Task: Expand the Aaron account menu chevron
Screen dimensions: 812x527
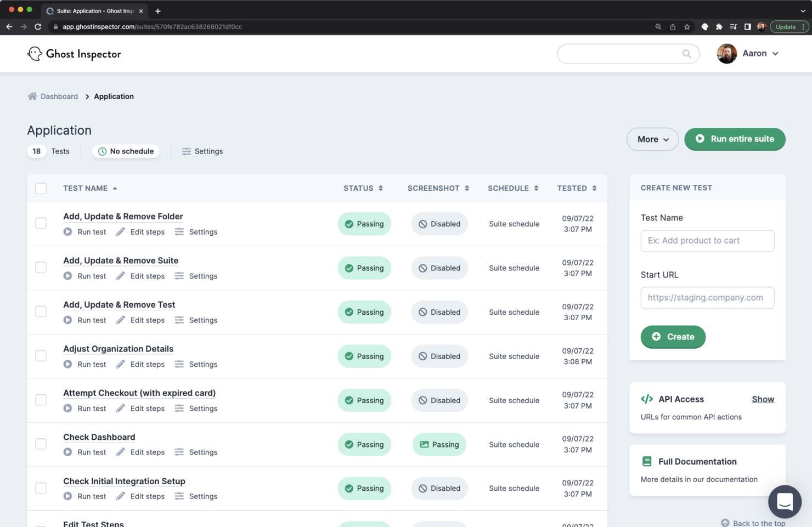Action: pyautogui.click(x=775, y=54)
